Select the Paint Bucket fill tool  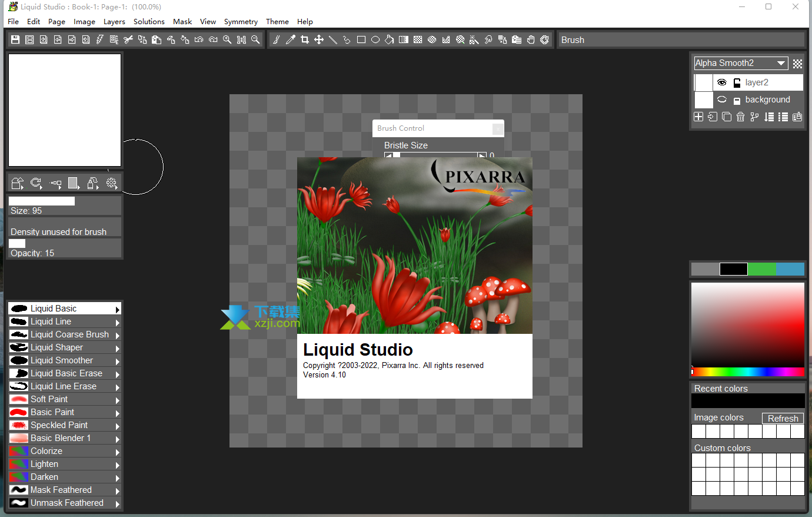[390, 39]
